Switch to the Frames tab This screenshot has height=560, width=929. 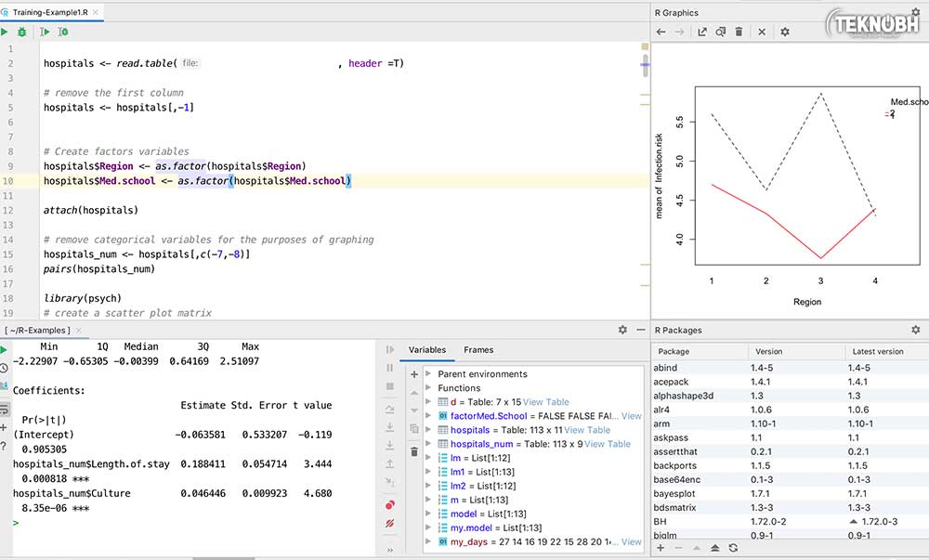tap(478, 350)
